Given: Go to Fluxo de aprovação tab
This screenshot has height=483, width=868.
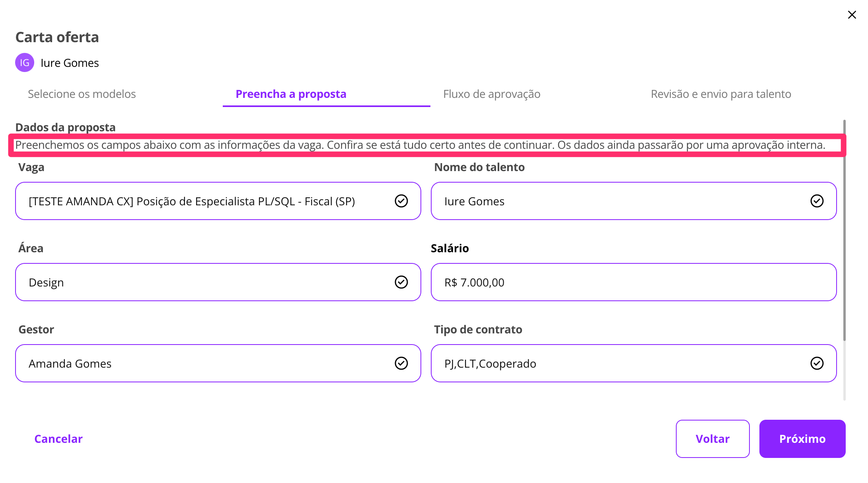Looking at the screenshot, I should click(492, 94).
